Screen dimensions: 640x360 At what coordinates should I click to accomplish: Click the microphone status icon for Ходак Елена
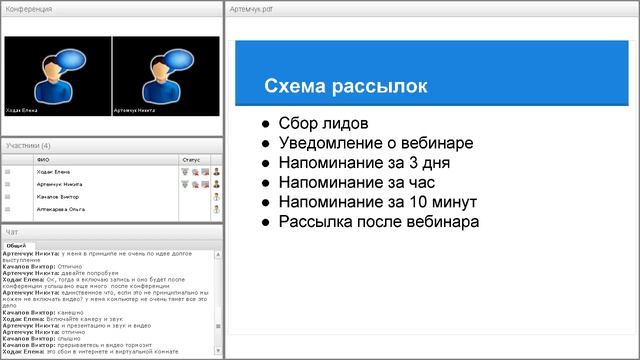click(185, 172)
